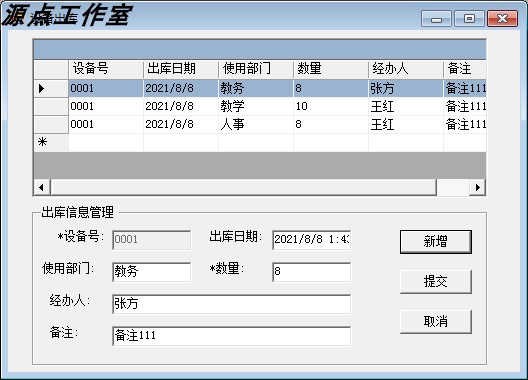Select quantity cell 10

click(331, 106)
